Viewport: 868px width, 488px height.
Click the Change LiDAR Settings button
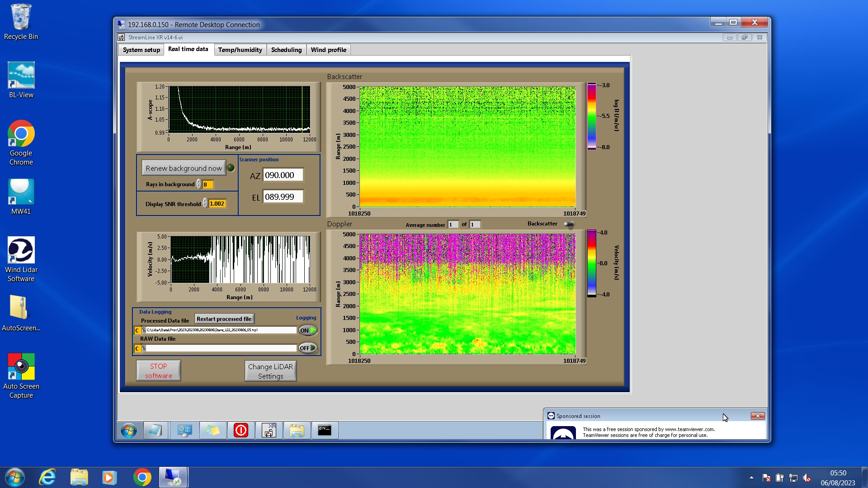[x=270, y=371]
